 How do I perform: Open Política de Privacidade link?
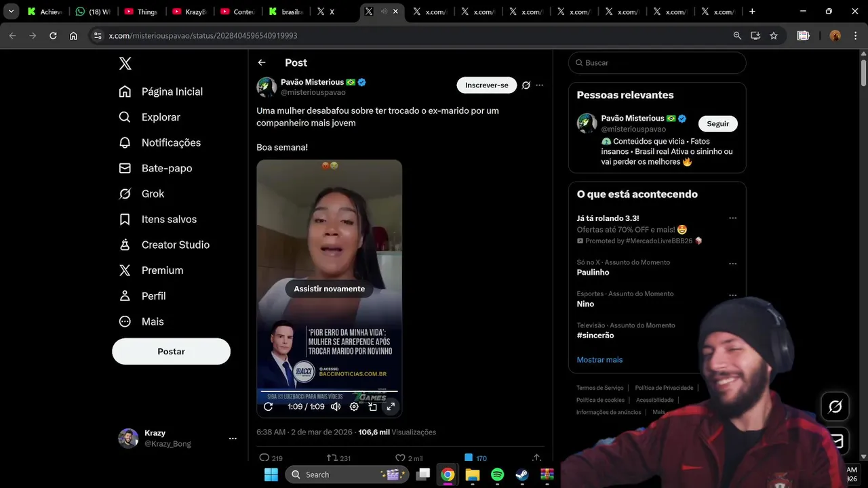click(x=664, y=388)
